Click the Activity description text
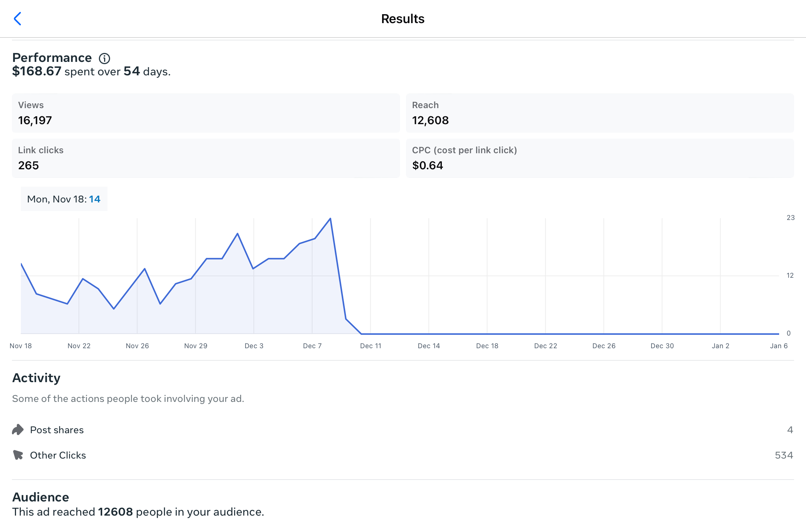Viewport: 806px width, 532px height. [x=128, y=399]
